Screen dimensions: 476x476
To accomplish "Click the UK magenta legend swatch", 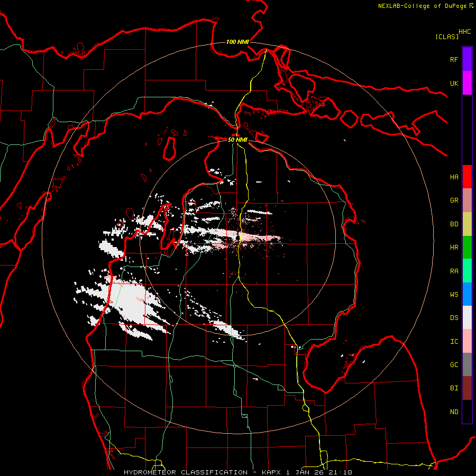I will (467, 83).
